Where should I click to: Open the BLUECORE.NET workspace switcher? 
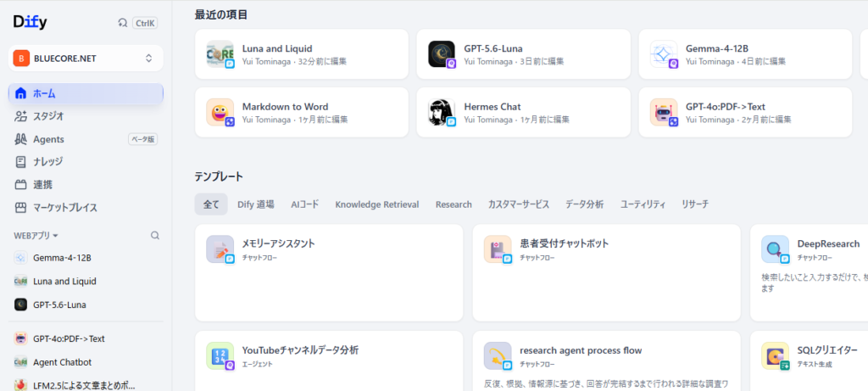click(x=86, y=59)
